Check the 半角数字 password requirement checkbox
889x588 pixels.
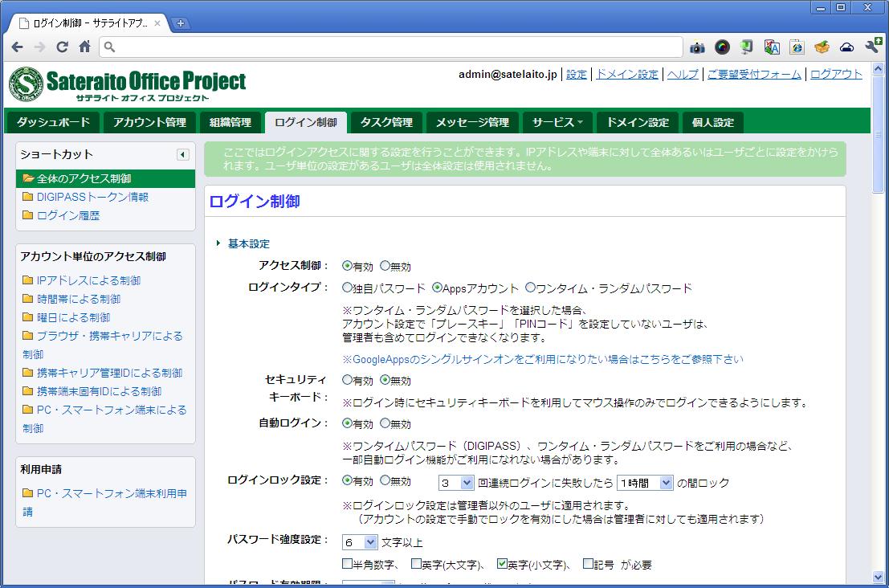click(348, 564)
